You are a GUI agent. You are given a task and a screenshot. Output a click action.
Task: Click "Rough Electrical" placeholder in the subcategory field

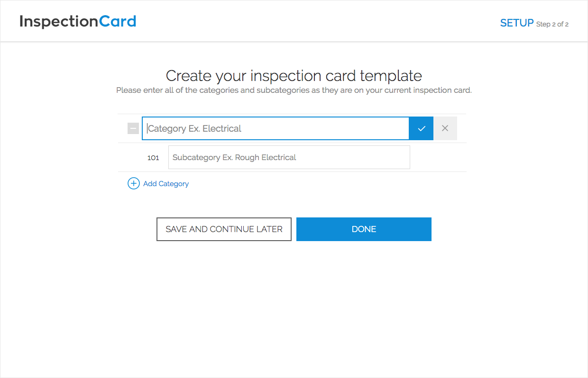pos(266,157)
